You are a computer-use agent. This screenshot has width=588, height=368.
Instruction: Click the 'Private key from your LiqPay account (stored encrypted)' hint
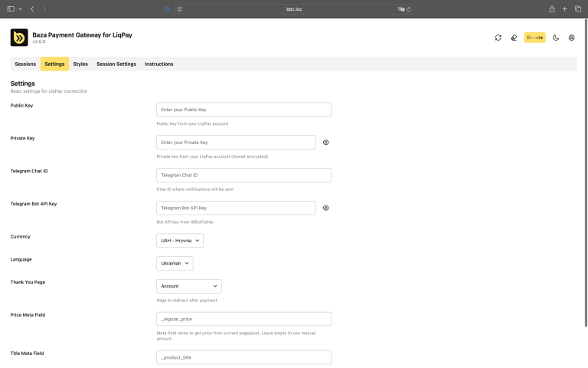coord(212,156)
